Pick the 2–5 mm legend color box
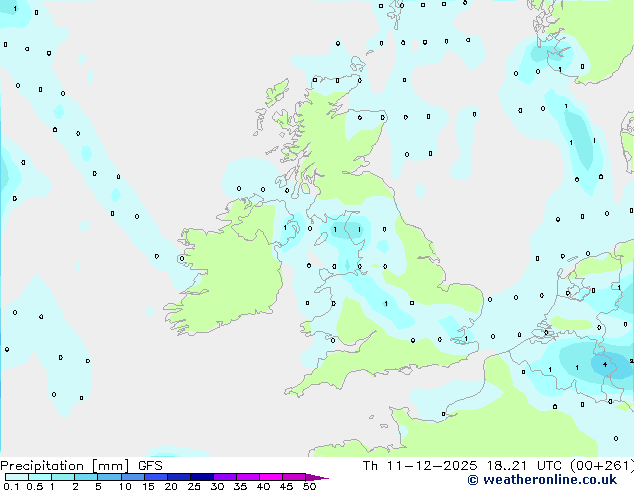This screenshot has height=490, width=634. pyautogui.click(x=86, y=477)
